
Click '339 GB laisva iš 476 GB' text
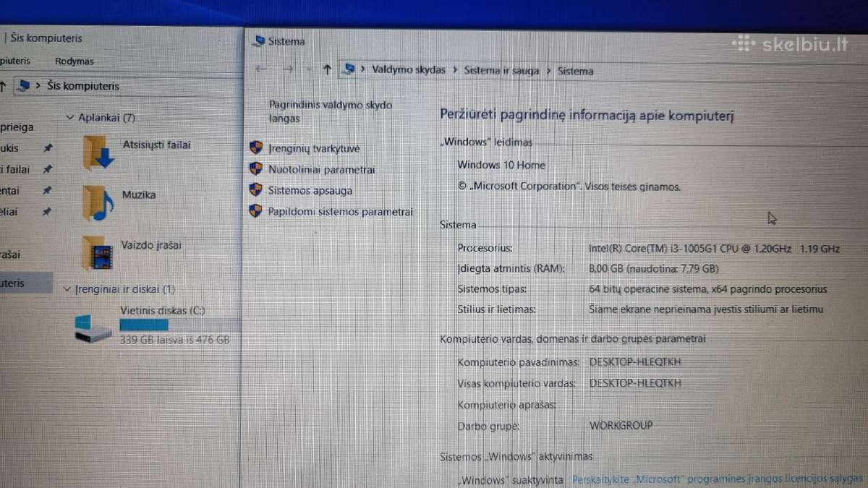pyautogui.click(x=175, y=339)
